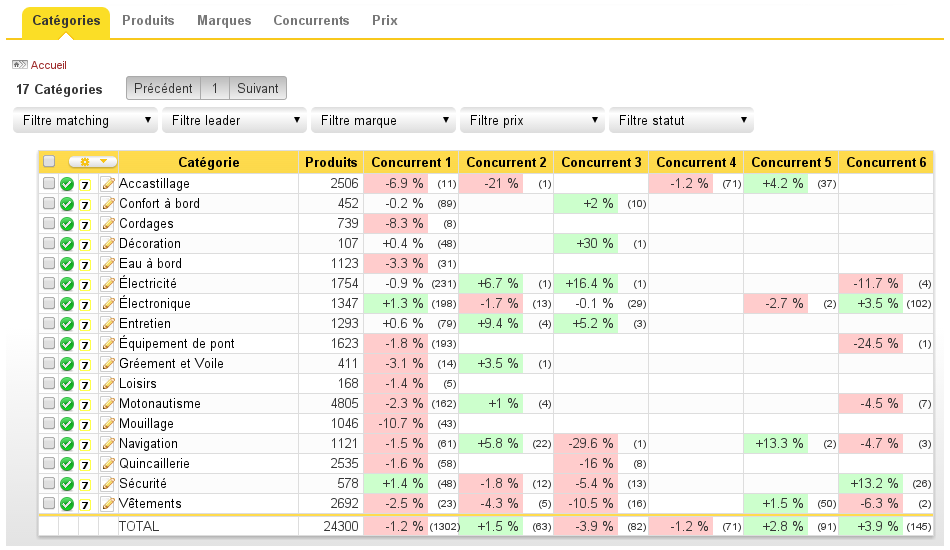Click the home icon beside Accueil

(x=20, y=64)
